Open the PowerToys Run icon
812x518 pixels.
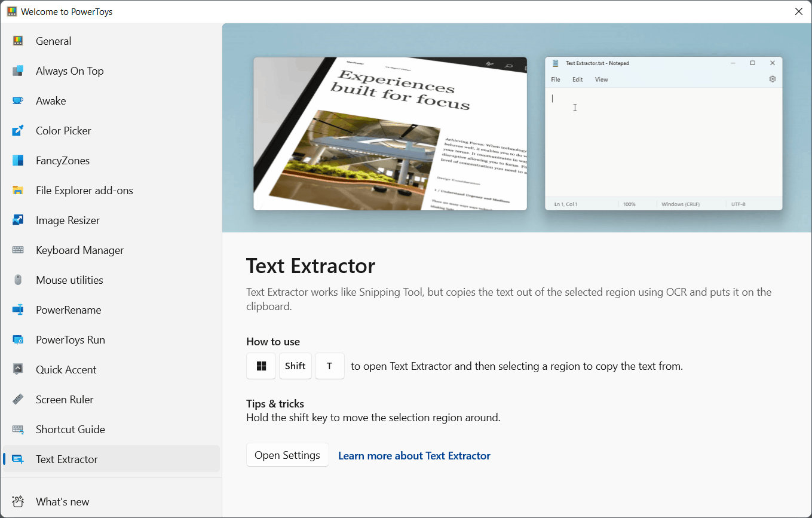click(x=19, y=339)
